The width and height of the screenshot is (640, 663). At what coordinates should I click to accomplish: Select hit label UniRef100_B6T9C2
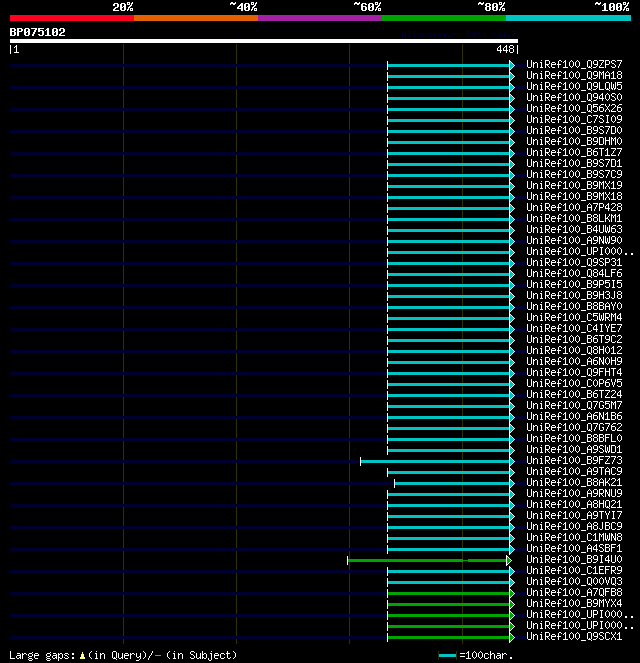tap(574, 339)
